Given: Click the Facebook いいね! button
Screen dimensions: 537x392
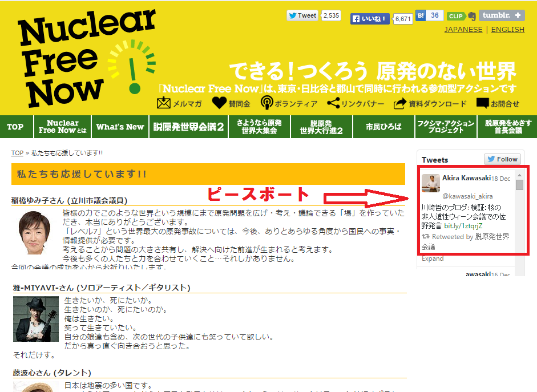Looking at the screenshot, I should click(x=370, y=19).
